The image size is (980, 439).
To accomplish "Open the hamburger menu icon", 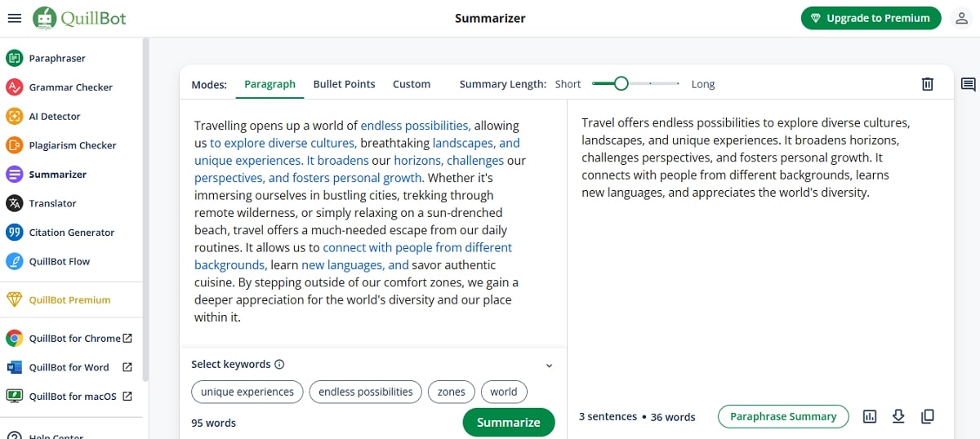I will [14, 18].
